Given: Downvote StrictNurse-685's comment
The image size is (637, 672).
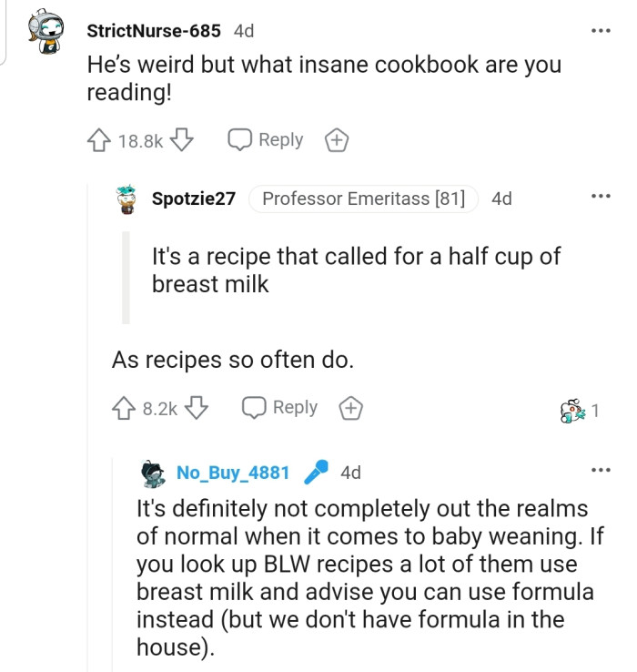Looking at the screenshot, I should click(184, 140).
